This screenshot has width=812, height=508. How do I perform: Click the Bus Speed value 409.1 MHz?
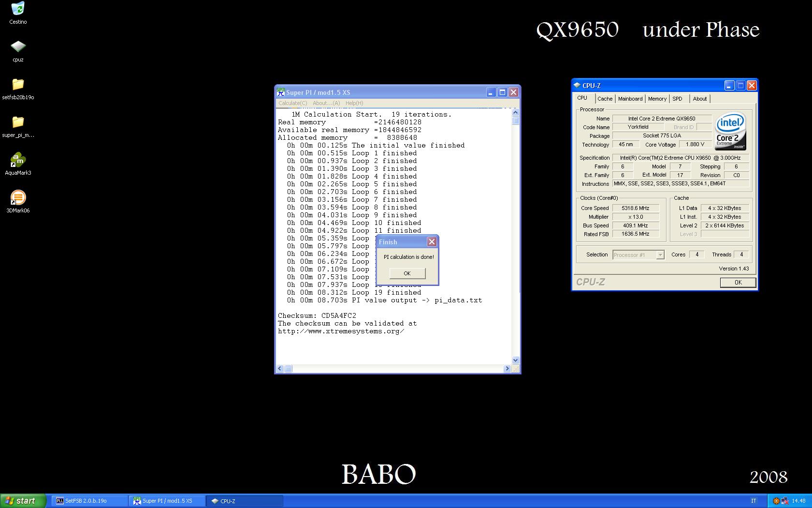(636, 225)
